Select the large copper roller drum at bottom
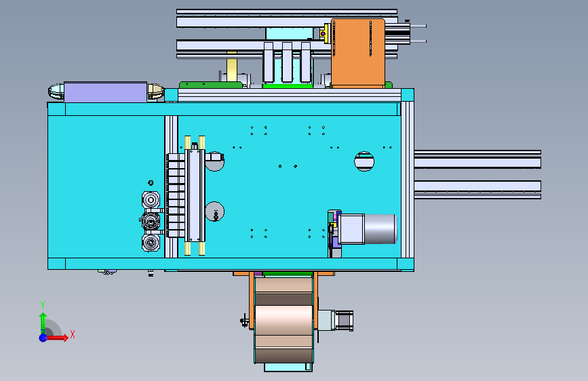 (283, 320)
